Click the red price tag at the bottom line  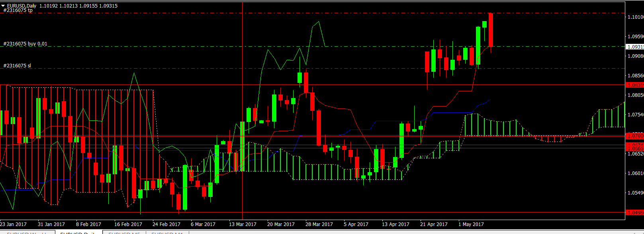635,212
